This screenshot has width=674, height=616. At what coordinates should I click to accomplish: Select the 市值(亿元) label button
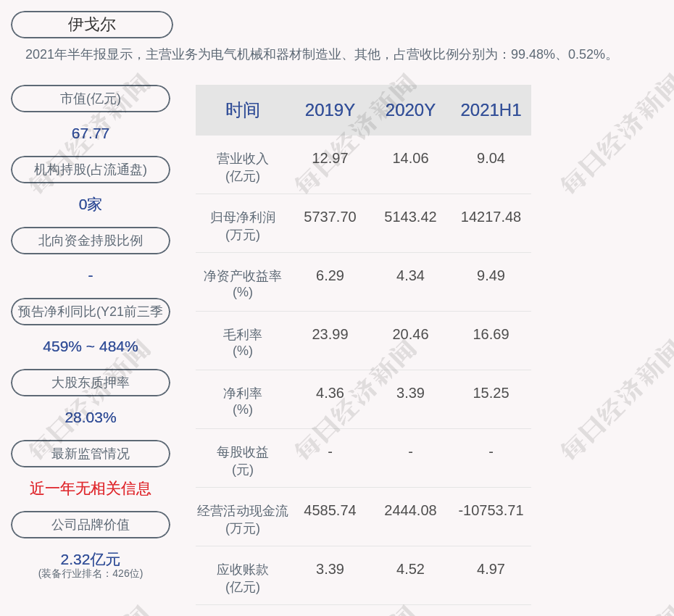pyautogui.click(x=91, y=99)
